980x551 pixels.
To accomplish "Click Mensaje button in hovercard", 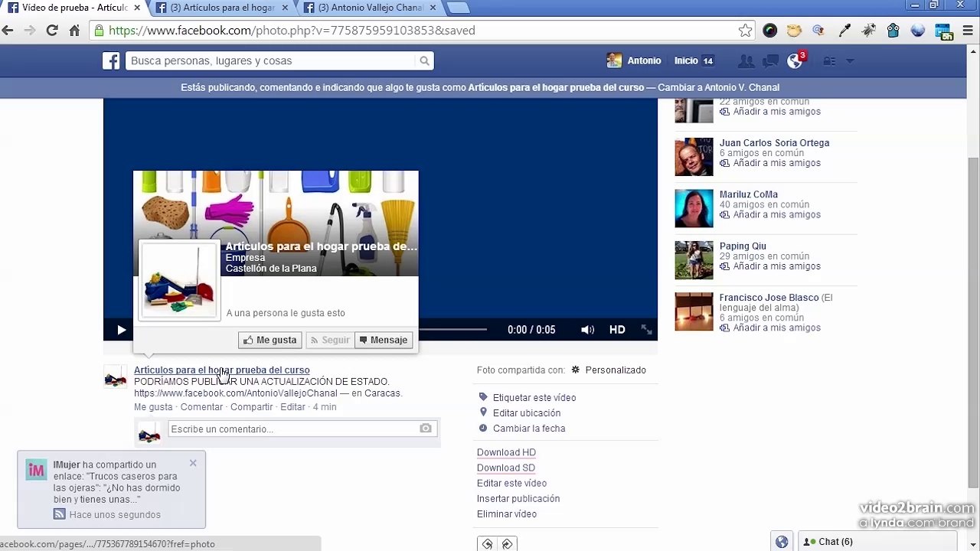I will [x=384, y=340].
